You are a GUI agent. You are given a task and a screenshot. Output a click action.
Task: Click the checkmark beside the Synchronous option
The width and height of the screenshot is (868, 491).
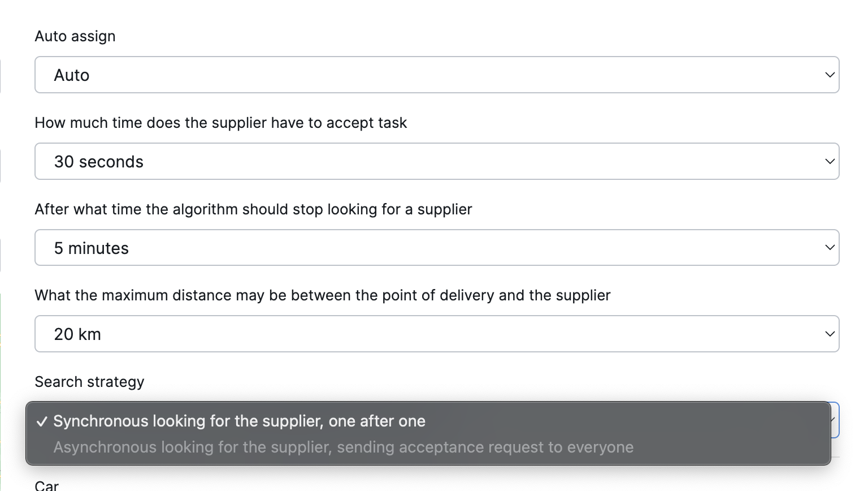coord(42,422)
